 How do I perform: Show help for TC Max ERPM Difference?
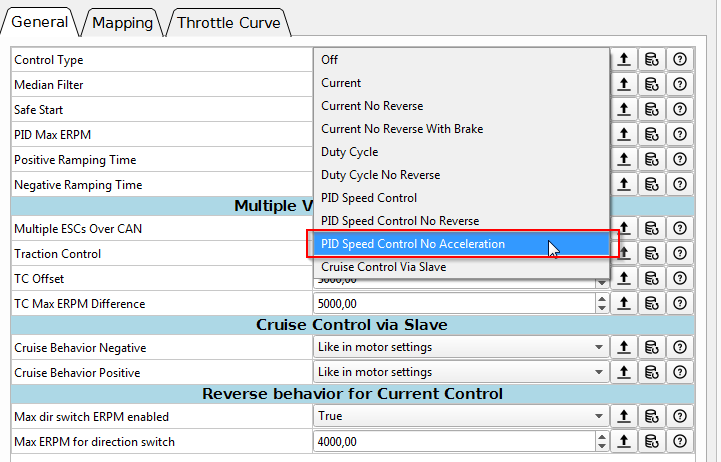point(680,303)
